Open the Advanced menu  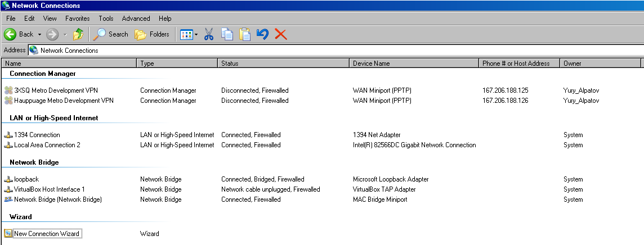click(136, 19)
